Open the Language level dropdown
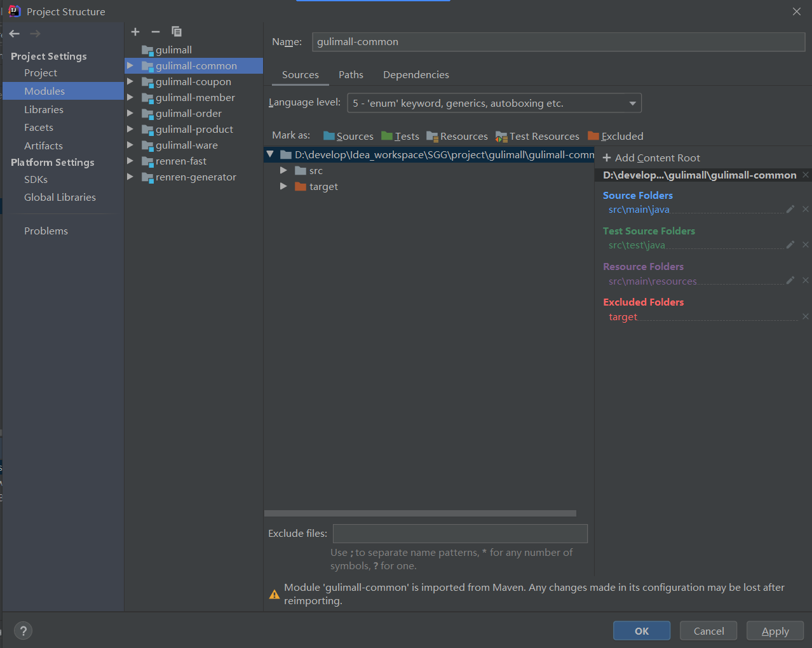 point(494,103)
